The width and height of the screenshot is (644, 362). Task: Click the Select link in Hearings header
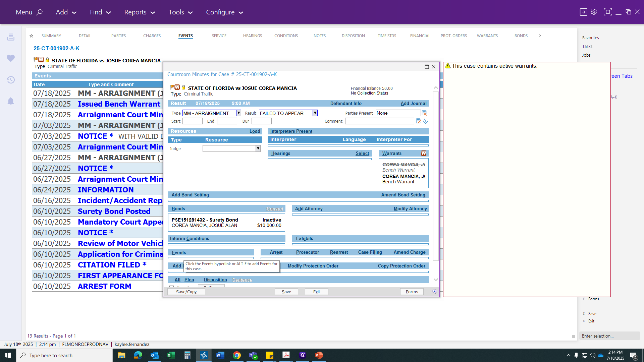(362, 153)
